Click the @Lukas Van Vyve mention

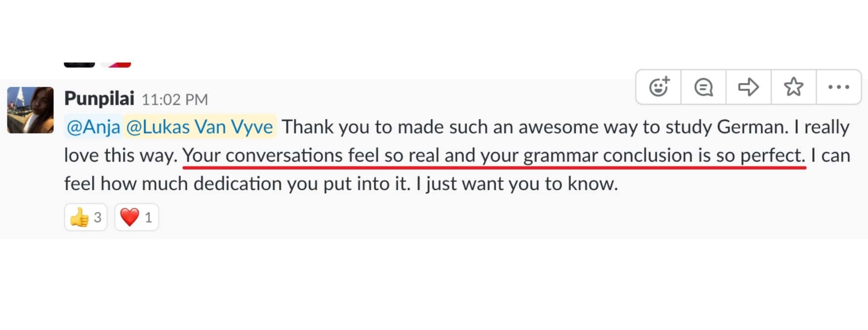point(199,127)
